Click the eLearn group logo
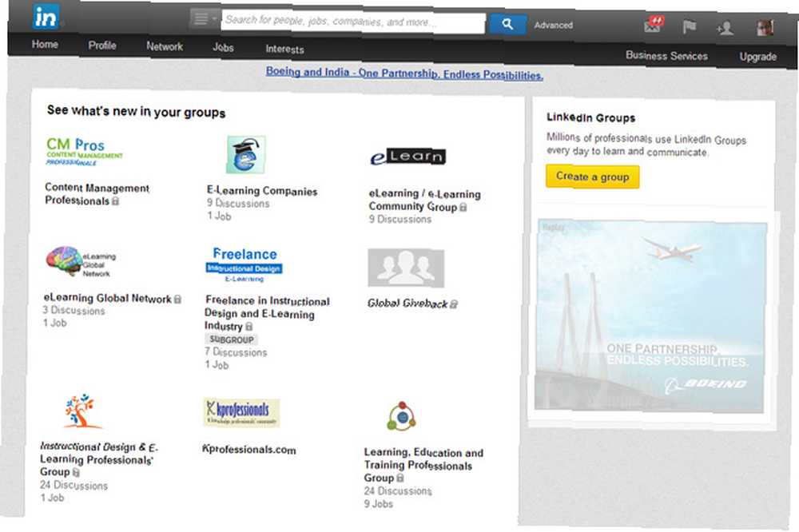Screen dimensions: 799x532 coord(407,157)
